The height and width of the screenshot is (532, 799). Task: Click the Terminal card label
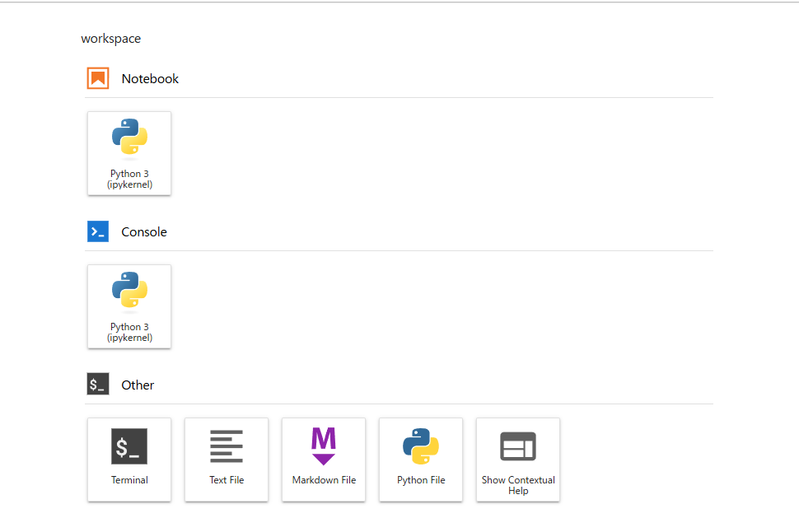point(129,480)
